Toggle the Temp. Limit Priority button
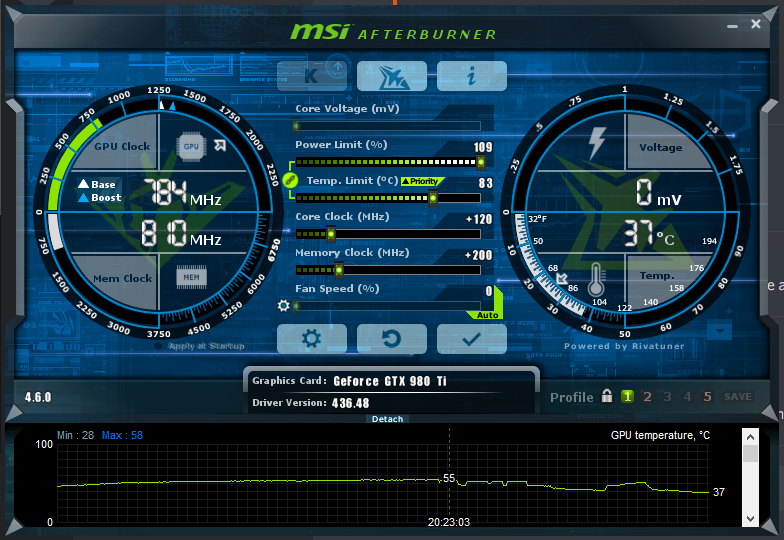Viewport: 784px width, 540px height. [x=422, y=182]
